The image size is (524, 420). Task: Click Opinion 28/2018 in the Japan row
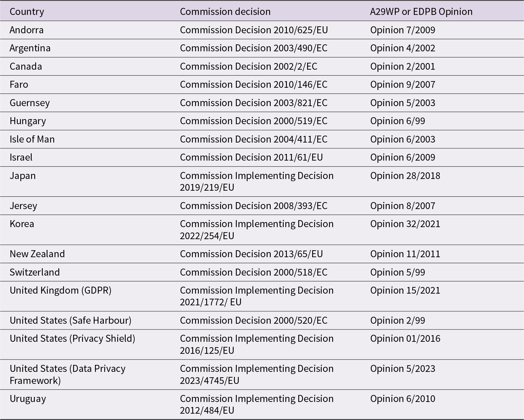(405, 176)
